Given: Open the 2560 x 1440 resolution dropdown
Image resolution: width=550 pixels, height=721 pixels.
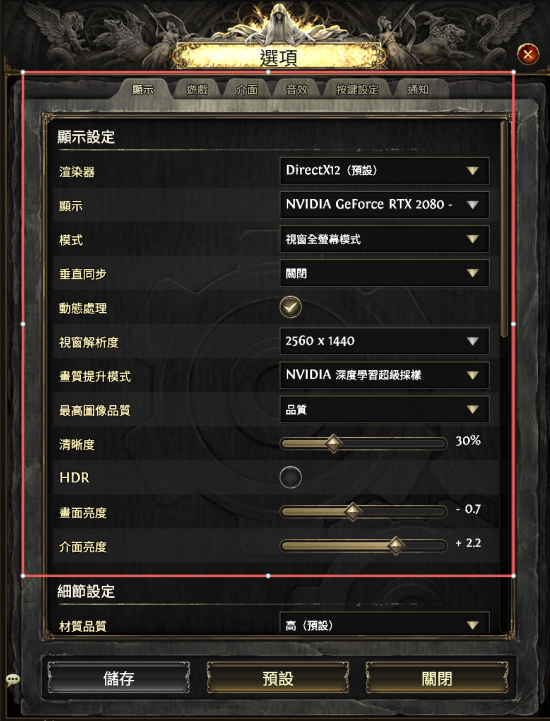Looking at the screenshot, I should [384, 341].
